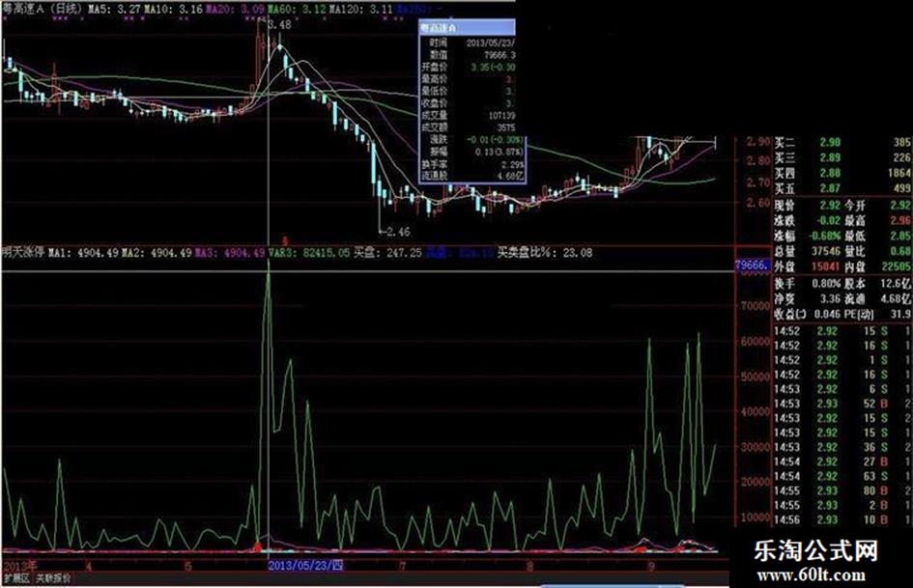Screen dimensions: 913x588
Task: Select the MA20: 3.09 indicator label
Action: (235, 9)
